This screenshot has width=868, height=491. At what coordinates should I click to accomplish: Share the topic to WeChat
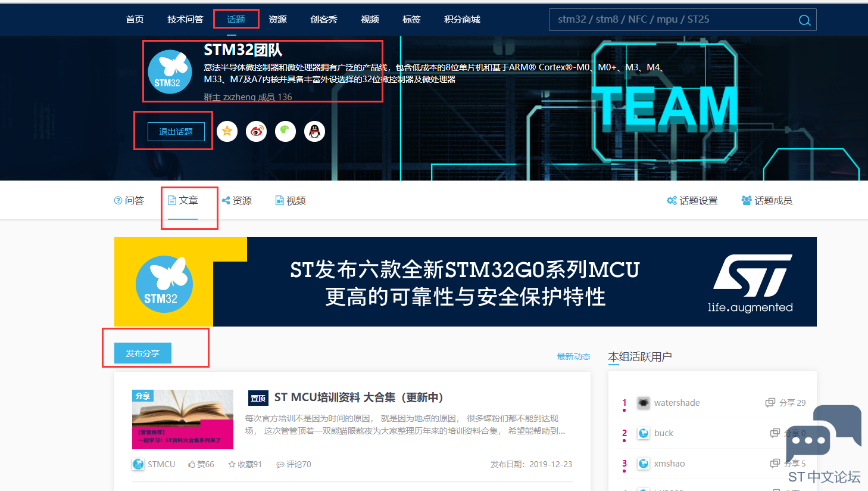tap(285, 131)
